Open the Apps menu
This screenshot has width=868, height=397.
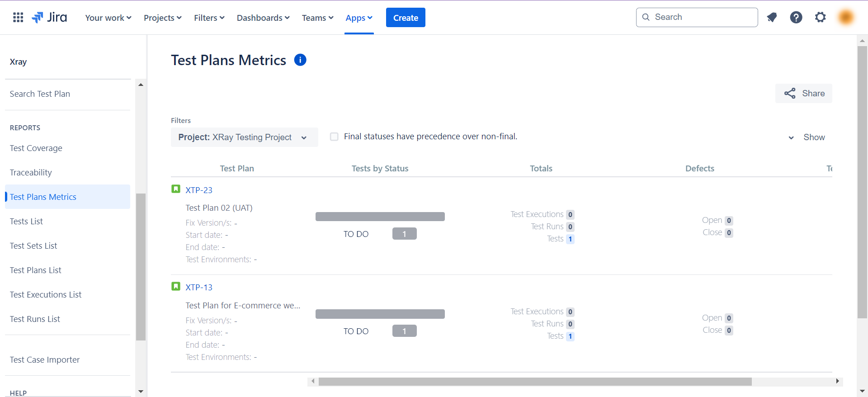[x=359, y=18]
